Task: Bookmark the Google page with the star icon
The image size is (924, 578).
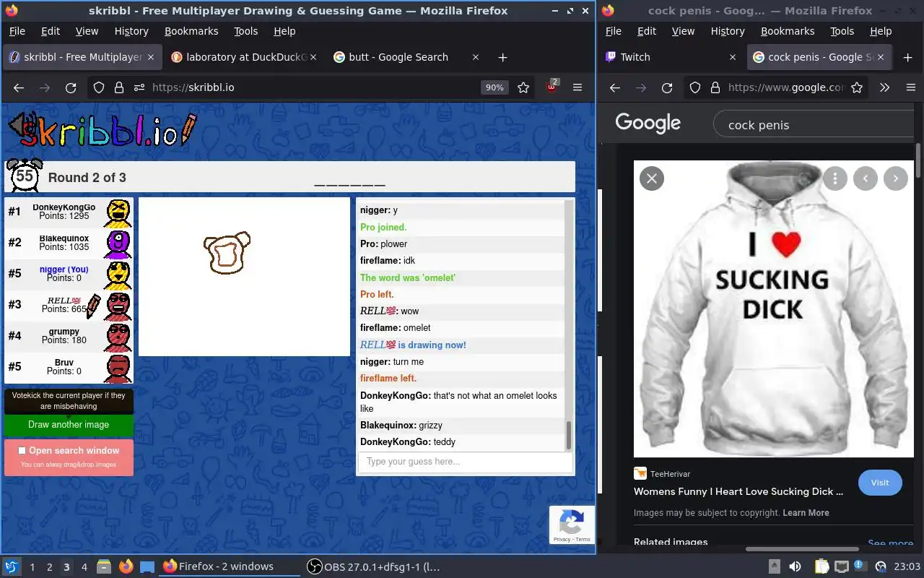Action: point(857,87)
